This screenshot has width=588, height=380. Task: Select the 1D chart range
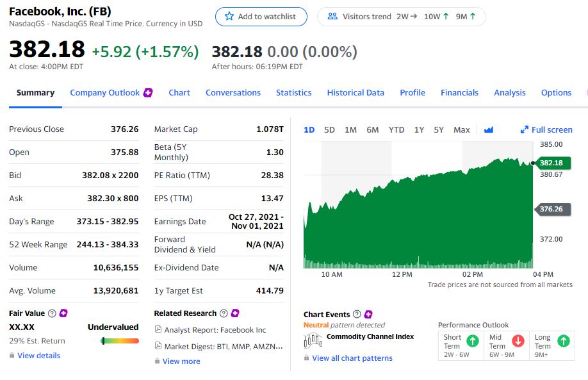pyautogui.click(x=309, y=130)
